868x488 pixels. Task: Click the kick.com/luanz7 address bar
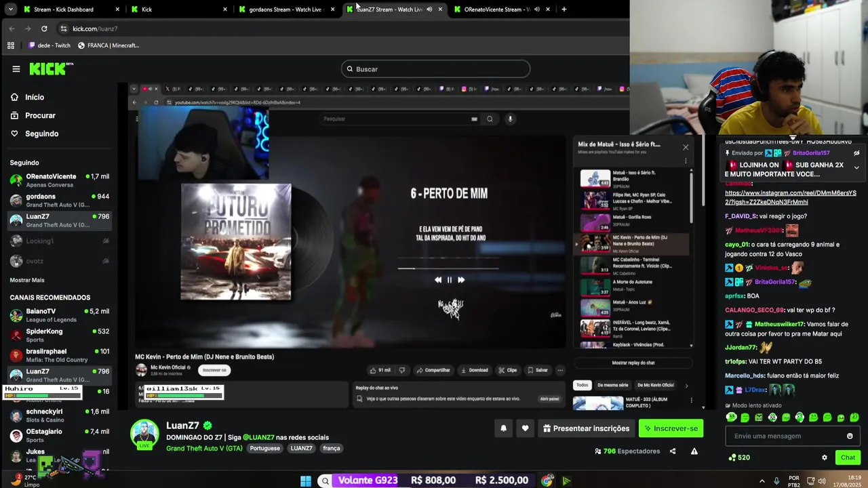click(x=95, y=28)
